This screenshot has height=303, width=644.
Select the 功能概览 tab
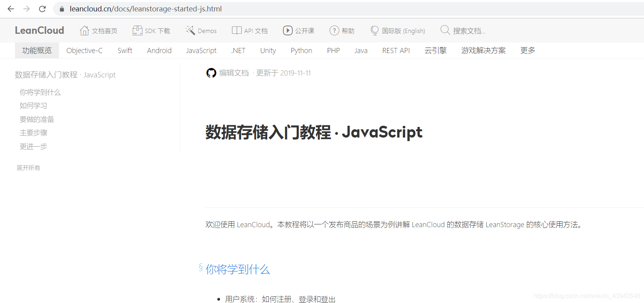(37, 50)
